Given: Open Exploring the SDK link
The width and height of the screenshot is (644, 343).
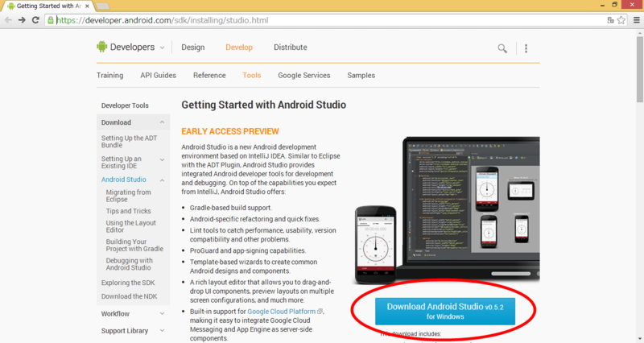Looking at the screenshot, I should pyautogui.click(x=128, y=283).
